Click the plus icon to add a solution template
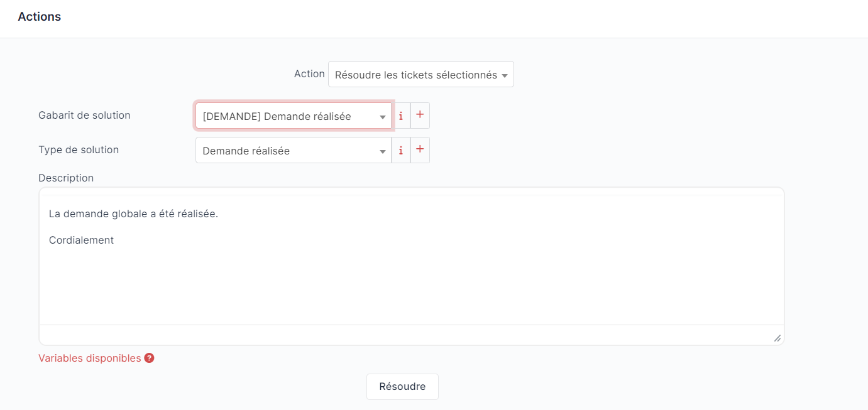The image size is (868, 410). point(420,116)
